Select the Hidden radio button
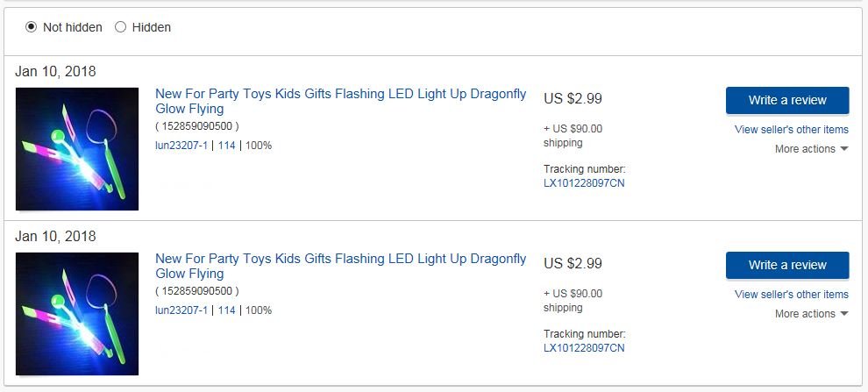868x392 pixels. tap(120, 27)
